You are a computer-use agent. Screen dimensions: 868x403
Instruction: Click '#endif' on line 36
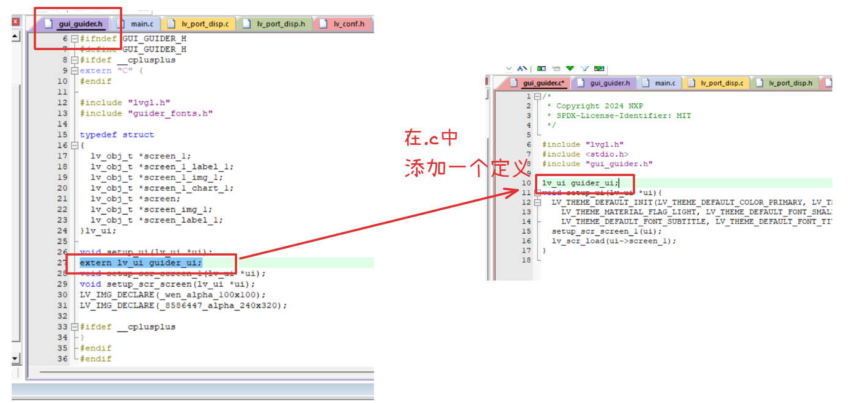pyautogui.click(x=96, y=359)
